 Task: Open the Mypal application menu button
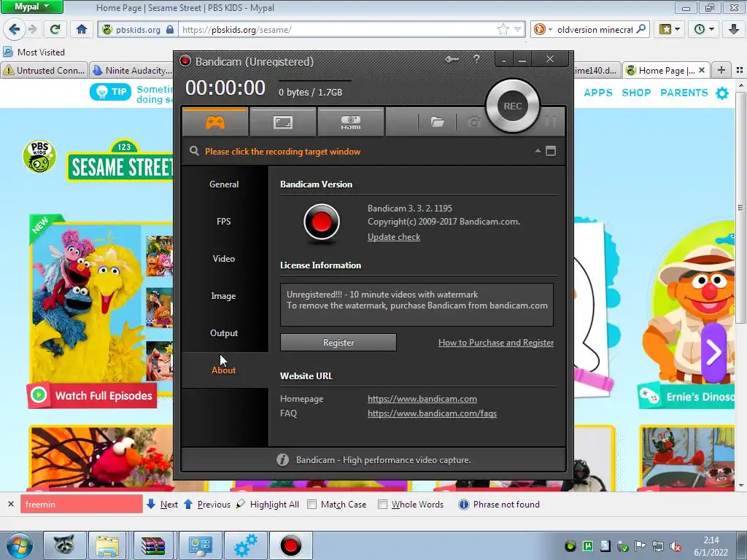[x=31, y=7]
